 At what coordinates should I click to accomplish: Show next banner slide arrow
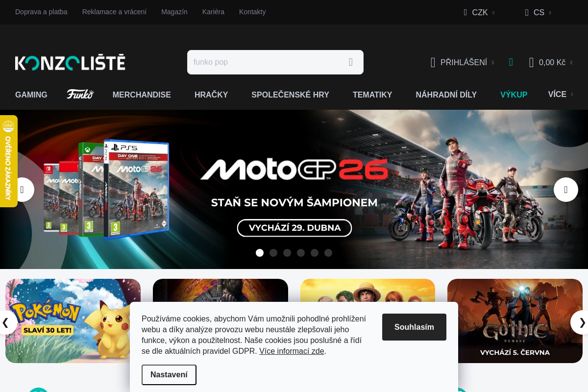click(x=566, y=190)
